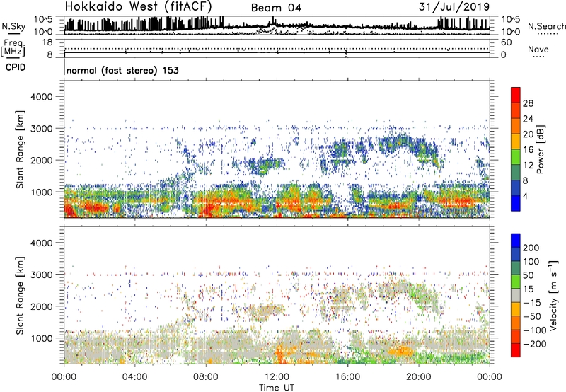Click the '60' tick on Nave axis
566x392 pixels.
506,42
